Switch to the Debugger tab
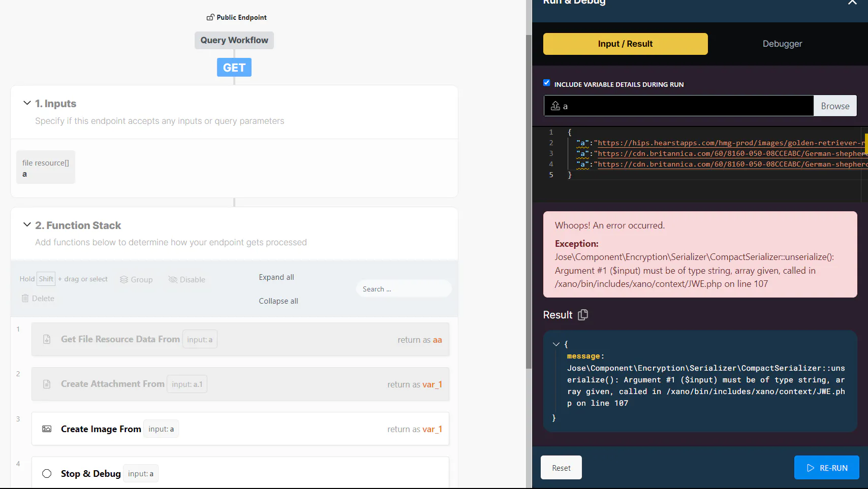The image size is (868, 489). pos(782,44)
